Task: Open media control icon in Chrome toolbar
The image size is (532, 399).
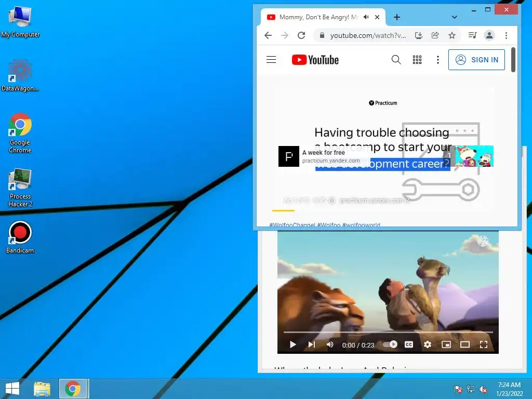Action: pos(472,35)
